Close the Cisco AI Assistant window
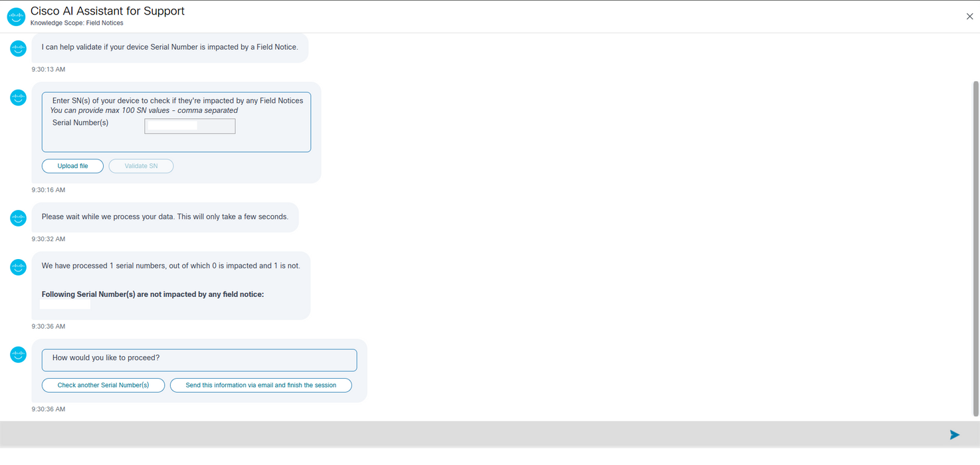The image size is (980, 465). coord(969,17)
